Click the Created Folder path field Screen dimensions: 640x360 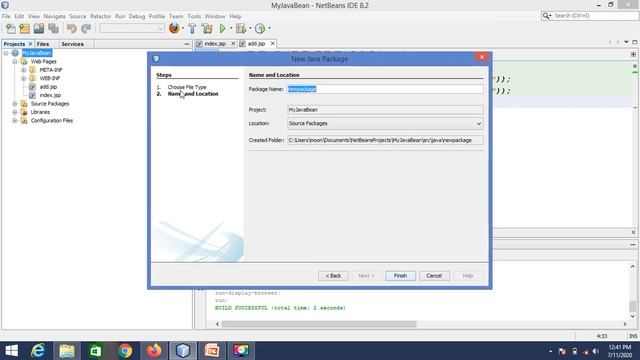coord(385,140)
